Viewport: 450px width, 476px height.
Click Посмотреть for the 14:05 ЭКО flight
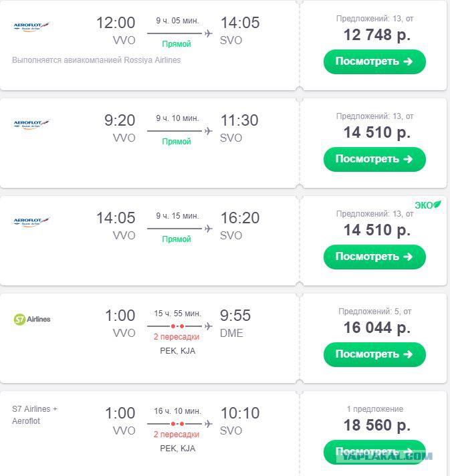(374, 257)
